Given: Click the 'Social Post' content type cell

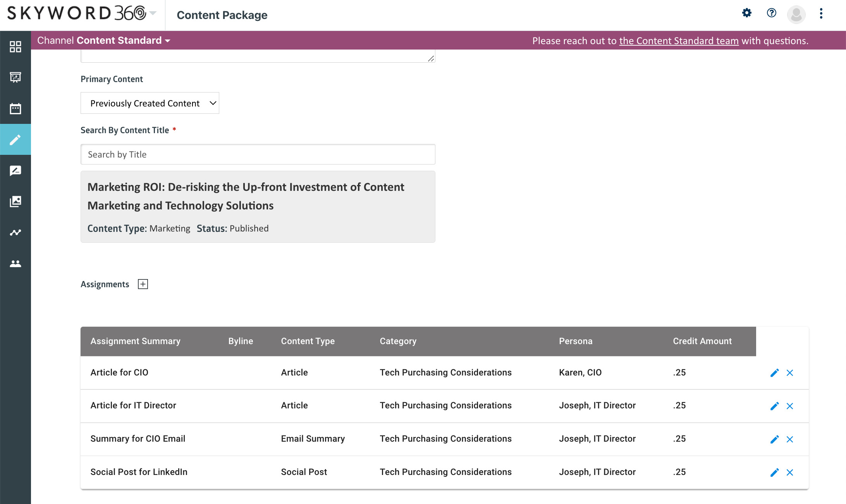Looking at the screenshot, I should [x=304, y=472].
